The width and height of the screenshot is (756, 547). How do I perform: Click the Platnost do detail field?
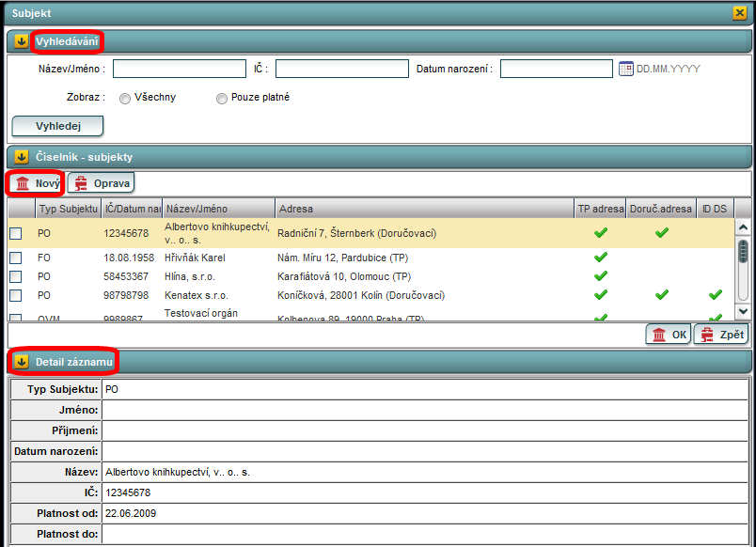click(425, 534)
